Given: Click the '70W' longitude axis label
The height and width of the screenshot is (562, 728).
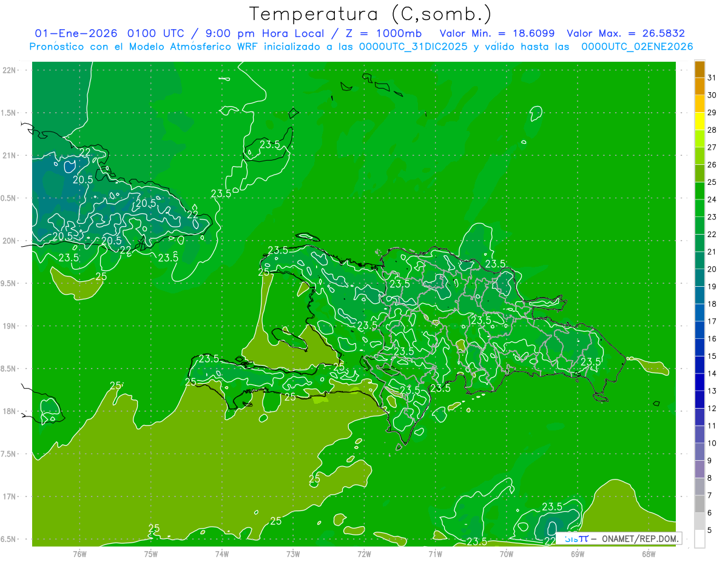Looking at the screenshot, I should [507, 554].
